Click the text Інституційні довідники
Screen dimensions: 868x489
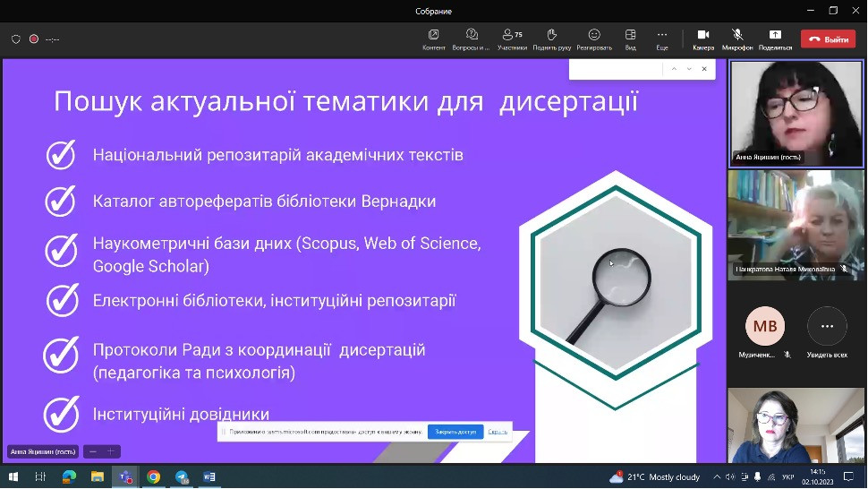181,414
